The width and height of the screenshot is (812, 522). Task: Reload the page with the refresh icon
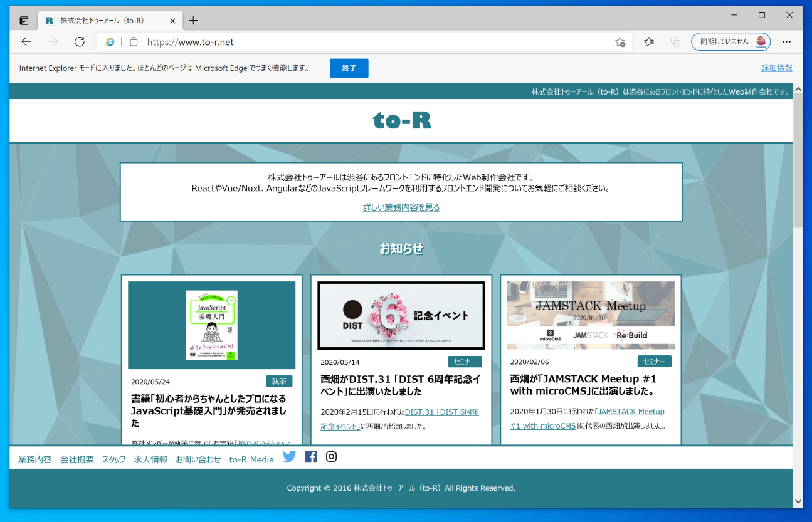[80, 41]
